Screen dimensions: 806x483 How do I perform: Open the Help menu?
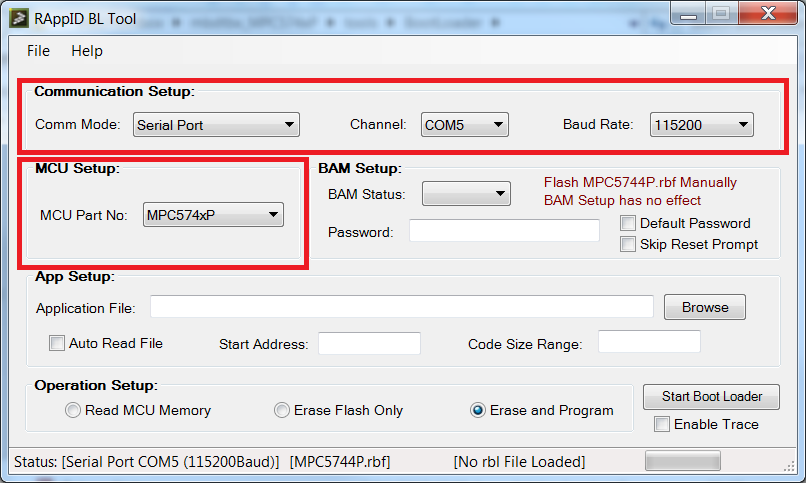point(87,51)
